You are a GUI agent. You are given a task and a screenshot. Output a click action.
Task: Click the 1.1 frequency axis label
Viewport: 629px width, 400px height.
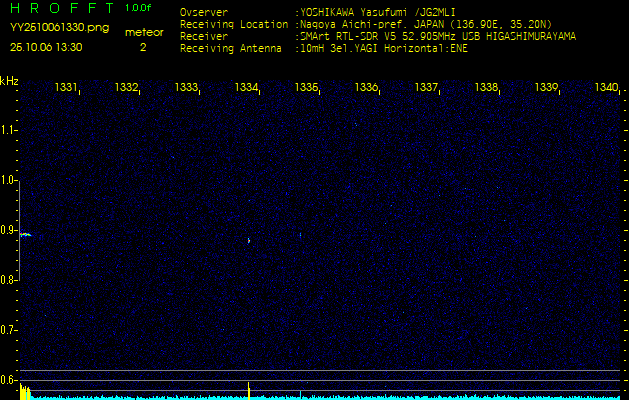pos(9,130)
